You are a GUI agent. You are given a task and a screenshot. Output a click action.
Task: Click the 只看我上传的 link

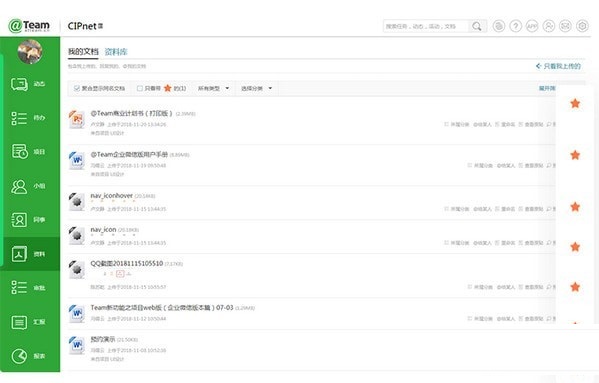click(559, 66)
